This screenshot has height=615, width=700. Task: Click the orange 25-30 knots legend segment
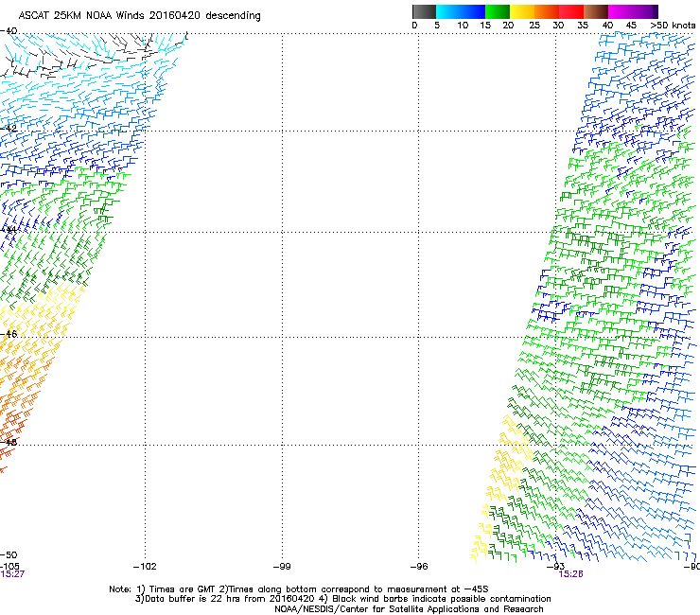tap(547, 11)
